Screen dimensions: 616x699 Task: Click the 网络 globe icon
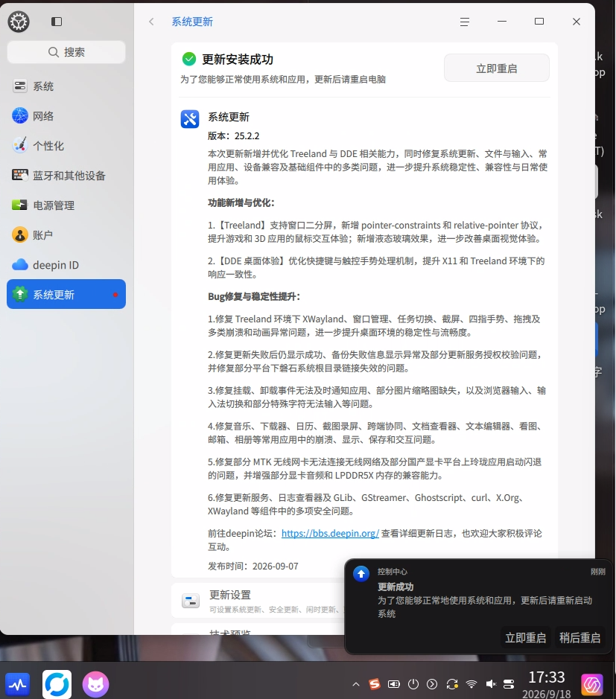tap(19, 116)
